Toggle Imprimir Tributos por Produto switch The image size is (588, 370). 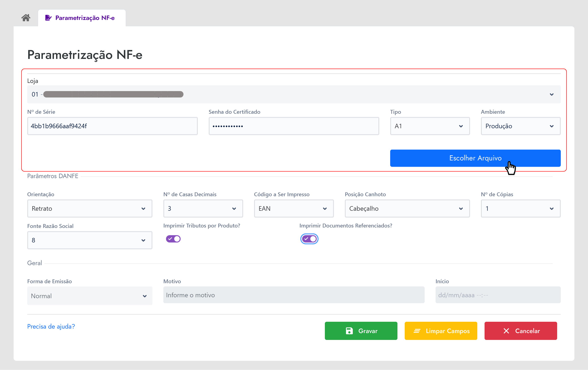pos(173,239)
